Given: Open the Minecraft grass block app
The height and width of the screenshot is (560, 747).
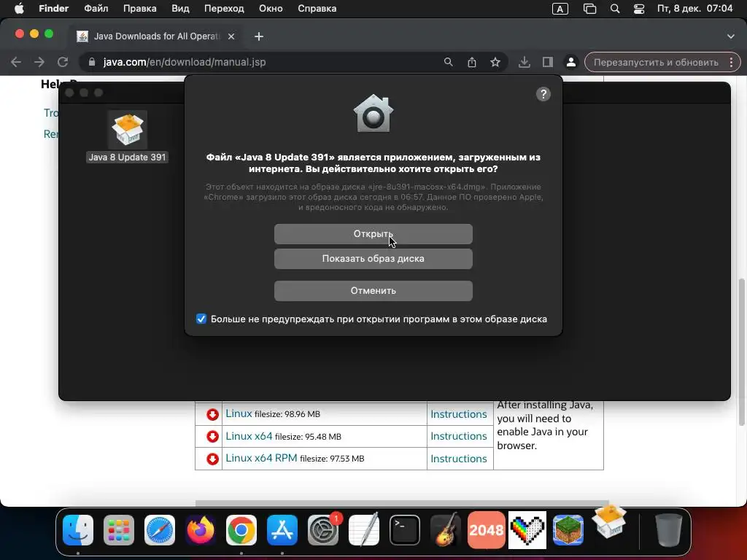Looking at the screenshot, I should (568, 529).
